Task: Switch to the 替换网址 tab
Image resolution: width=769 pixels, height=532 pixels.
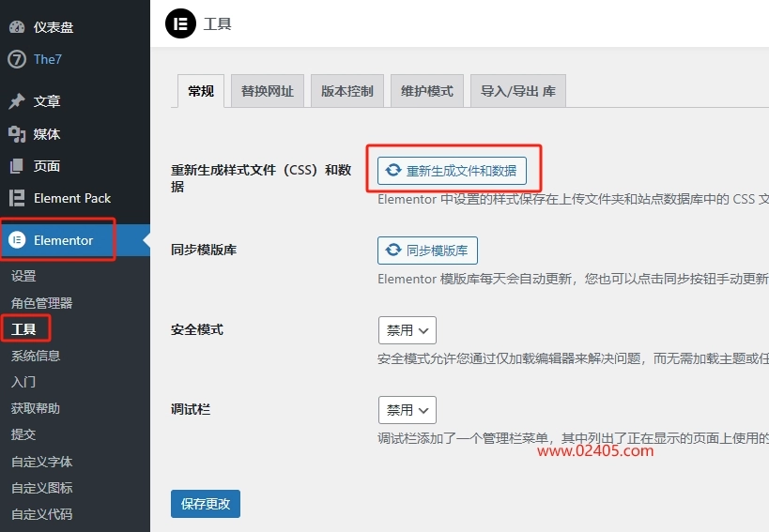Action: pos(267,91)
